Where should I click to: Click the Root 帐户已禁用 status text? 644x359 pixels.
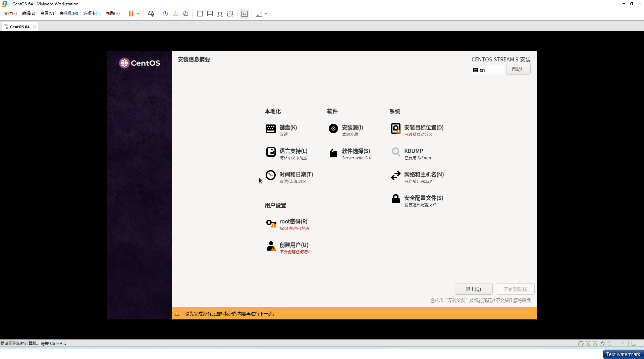click(294, 228)
